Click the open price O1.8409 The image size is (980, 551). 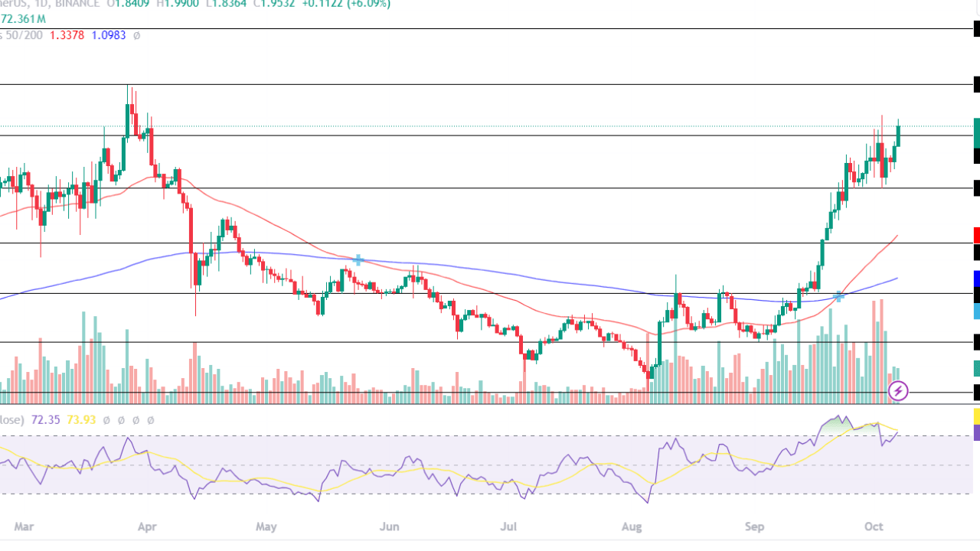pos(128,3)
